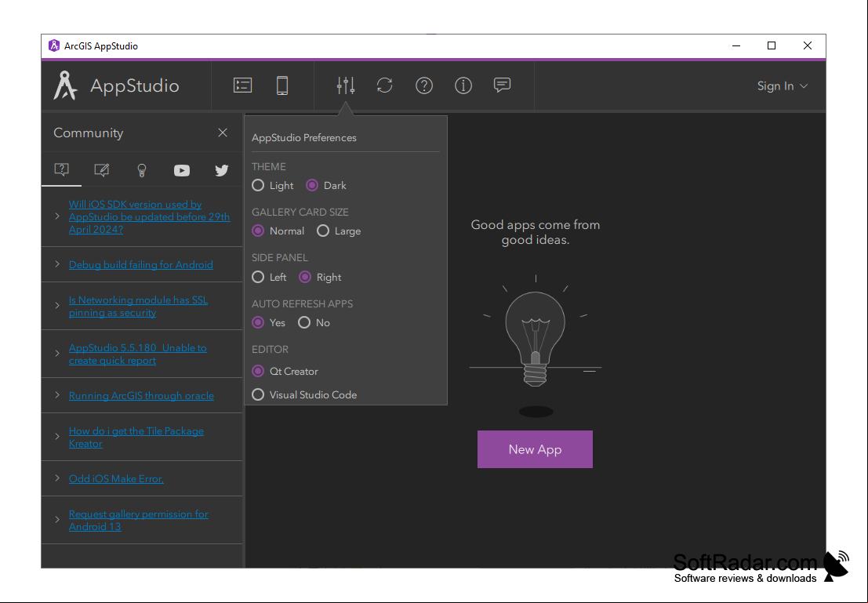868x603 pixels.
Task: Switch to the Twitter feed tab
Action: pos(221,170)
